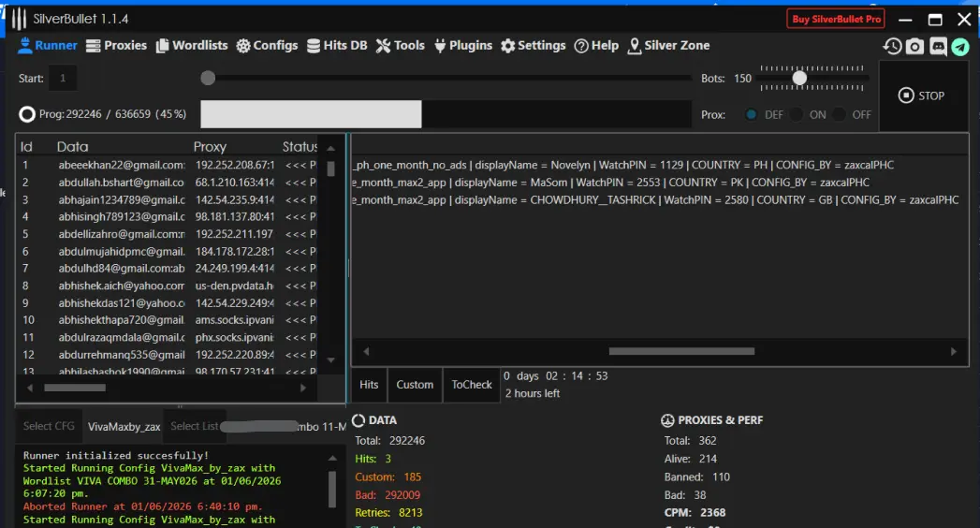Open the Silver Zone tab
This screenshot has width=980, height=528.
(668, 46)
